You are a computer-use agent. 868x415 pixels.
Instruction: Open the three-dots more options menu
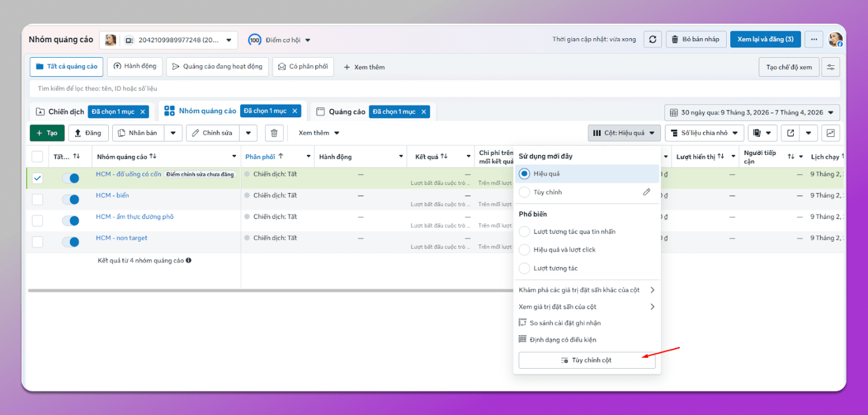814,39
